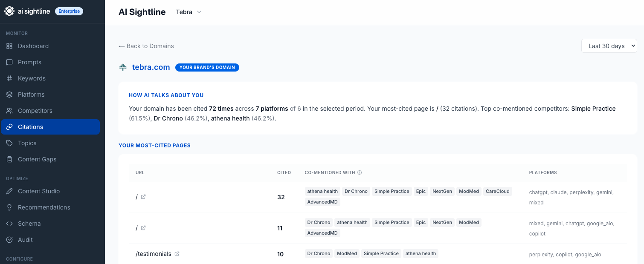Click the Back to Domains link
The height and width of the screenshot is (264, 644).
click(146, 46)
